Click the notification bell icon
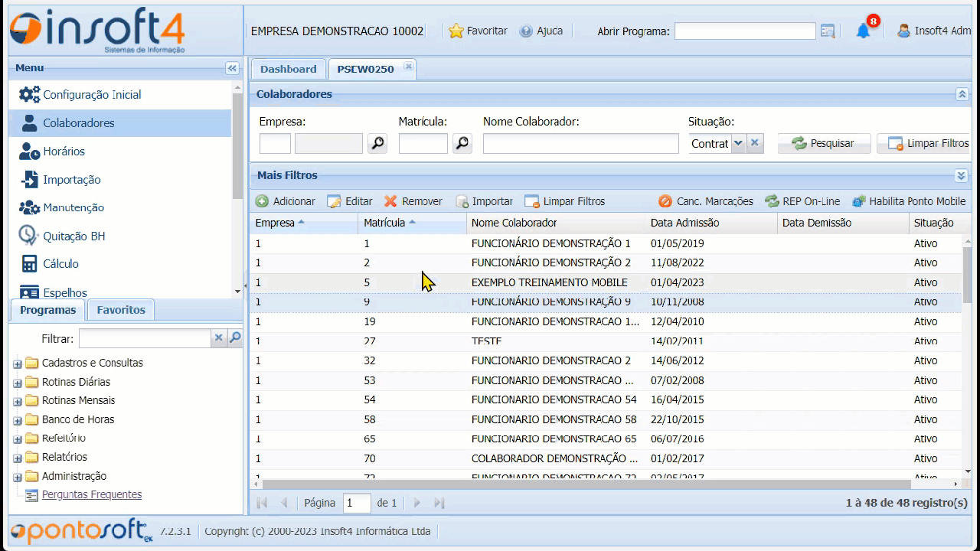The width and height of the screenshot is (980, 551). [x=863, y=31]
